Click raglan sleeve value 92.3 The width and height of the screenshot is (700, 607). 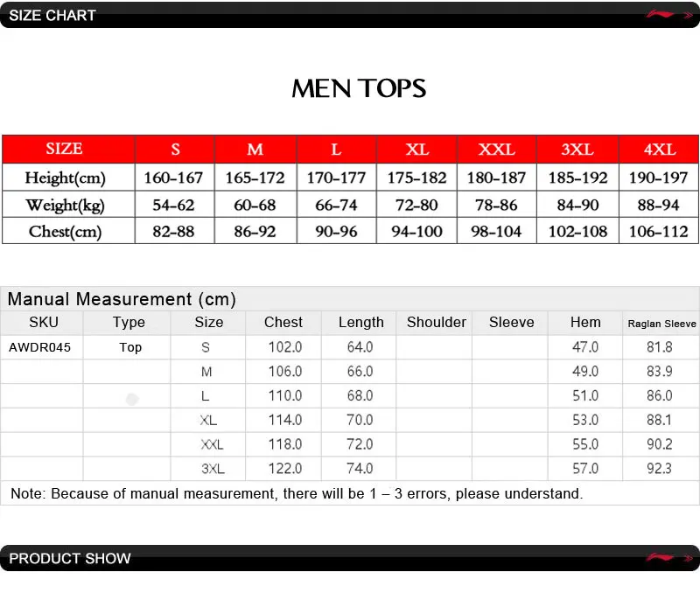pyautogui.click(x=660, y=468)
